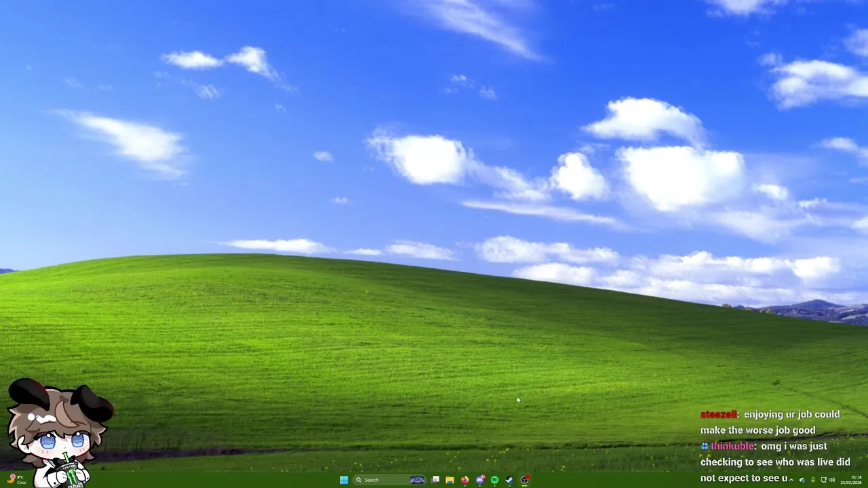
Task: Click the taskbar Search box
Action: [389, 480]
